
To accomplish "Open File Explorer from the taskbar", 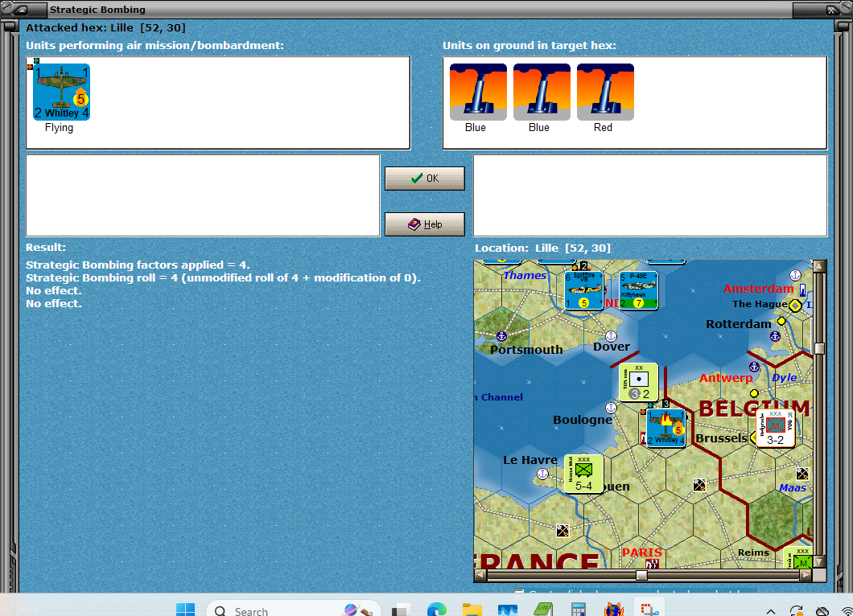I will (472, 610).
